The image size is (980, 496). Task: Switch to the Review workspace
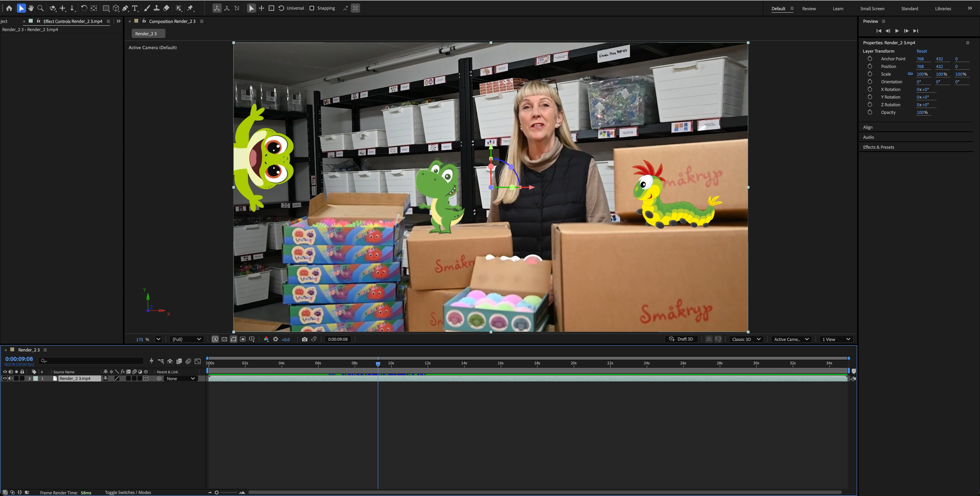[809, 9]
